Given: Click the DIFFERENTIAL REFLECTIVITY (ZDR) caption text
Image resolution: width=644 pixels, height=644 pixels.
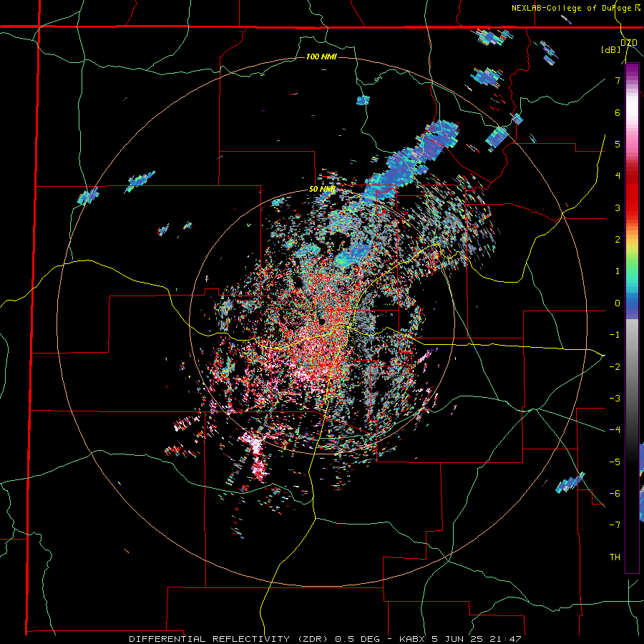Looking at the screenshot, I should [x=230, y=639].
